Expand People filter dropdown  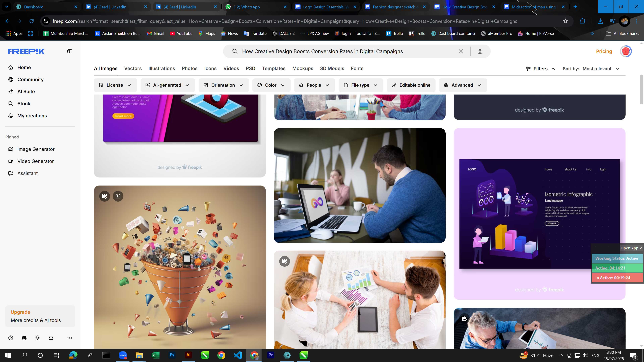click(314, 85)
